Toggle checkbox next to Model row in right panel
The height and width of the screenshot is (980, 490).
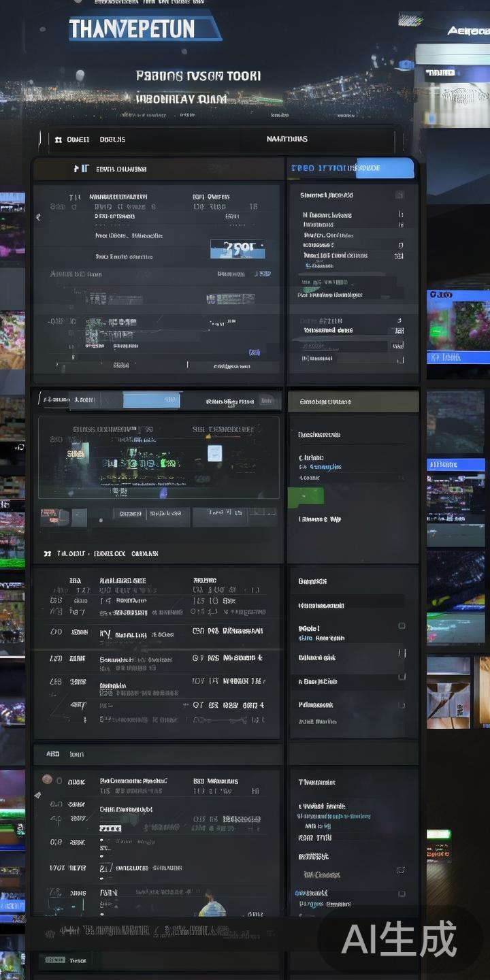402,626
